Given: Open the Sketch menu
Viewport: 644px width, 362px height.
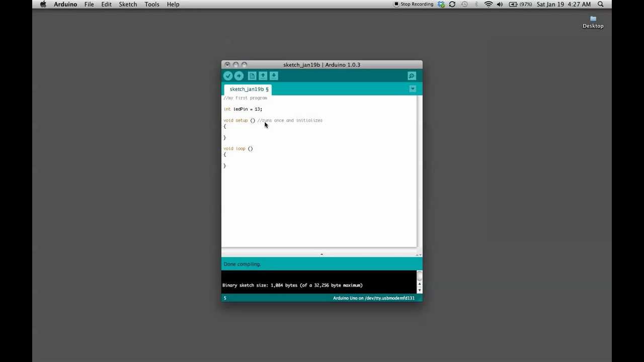Looking at the screenshot, I should click(x=128, y=4).
